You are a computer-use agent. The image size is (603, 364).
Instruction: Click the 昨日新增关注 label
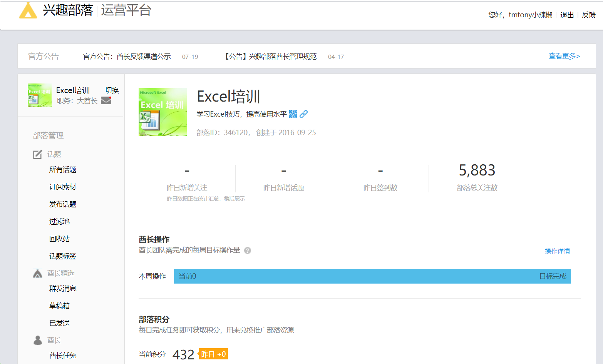[187, 188]
